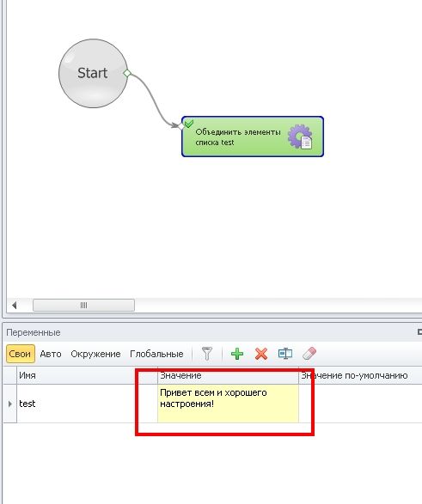The height and width of the screenshot is (504, 422).
Task: Click the funnel filter icon
Action: [x=207, y=354]
